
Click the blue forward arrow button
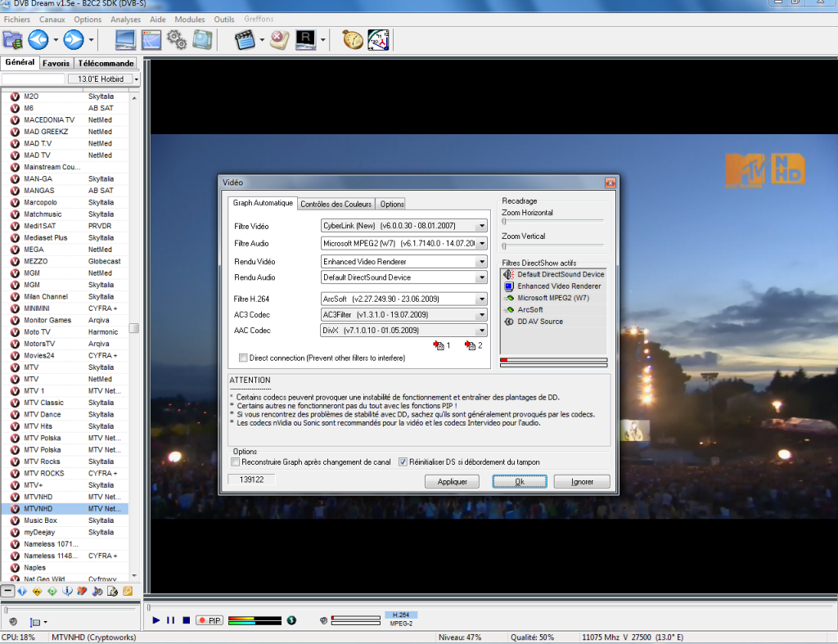tap(74, 40)
